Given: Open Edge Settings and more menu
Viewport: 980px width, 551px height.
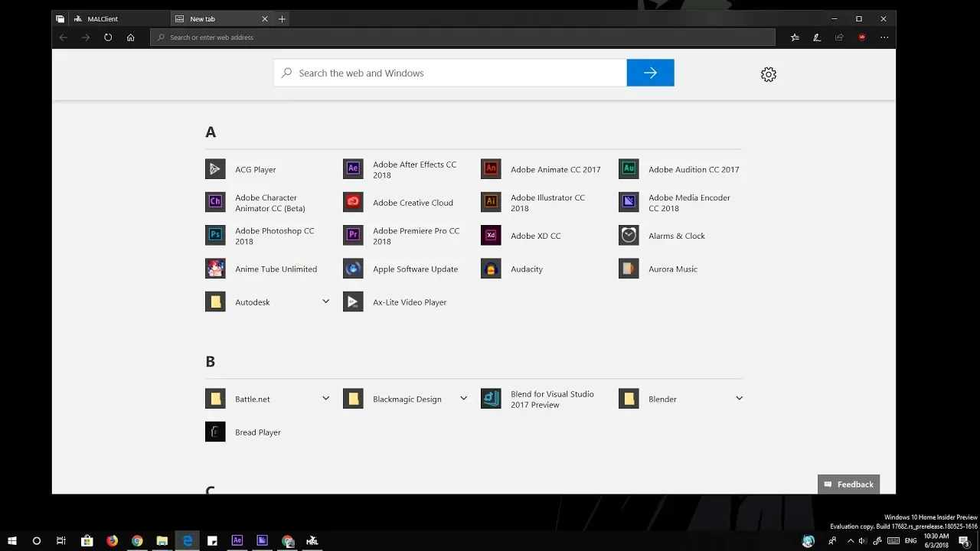Looking at the screenshot, I should coord(884,37).
